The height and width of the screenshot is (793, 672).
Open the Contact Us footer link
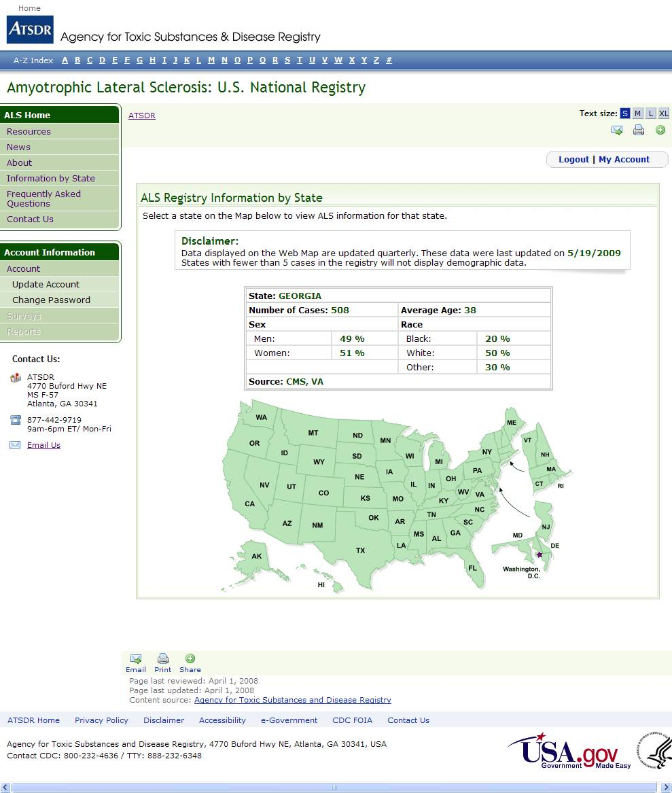408,720
